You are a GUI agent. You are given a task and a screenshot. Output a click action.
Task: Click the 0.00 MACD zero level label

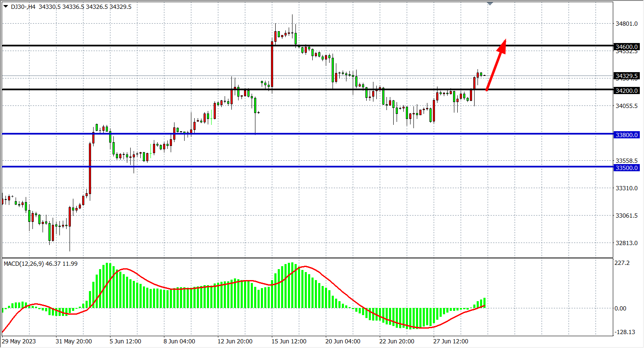tap(620, 308)
